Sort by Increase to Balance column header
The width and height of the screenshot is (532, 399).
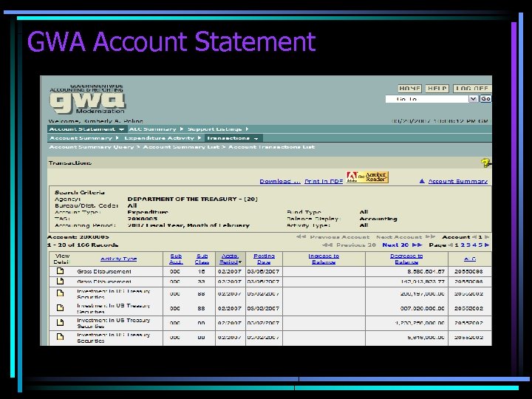(x=324, y=259)
